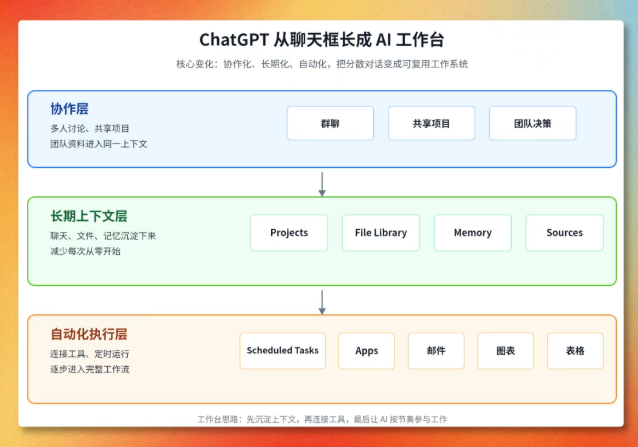The width and height of the screenshot is (638, 447).
Task: Click the 表格 box
Action: point(575,351)
